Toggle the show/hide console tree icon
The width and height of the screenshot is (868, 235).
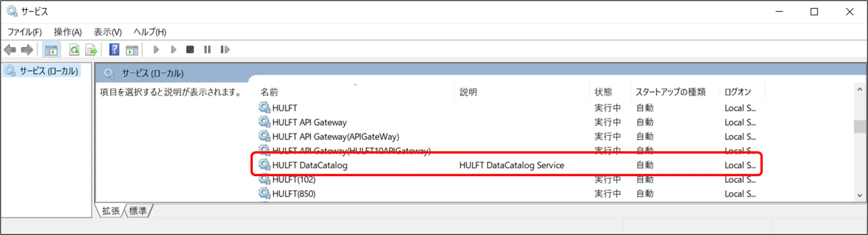(x=51, y=50)
